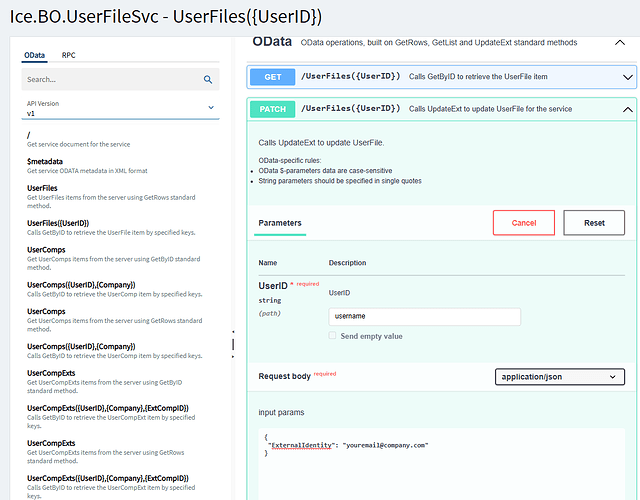640x500 pixels.
Task: Click the "youremail@company.com" value in request body
Action: (385, 445)
